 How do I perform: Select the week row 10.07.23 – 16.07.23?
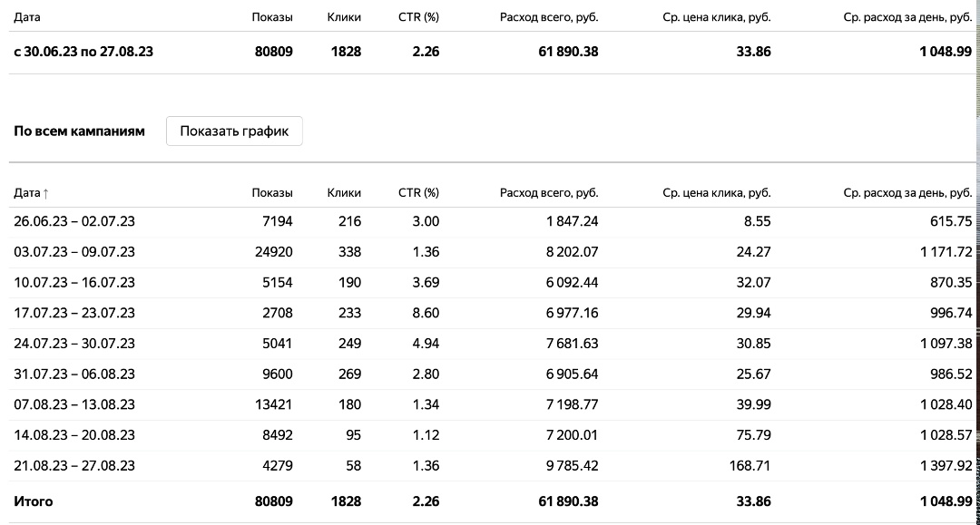[x=74, y=282]
